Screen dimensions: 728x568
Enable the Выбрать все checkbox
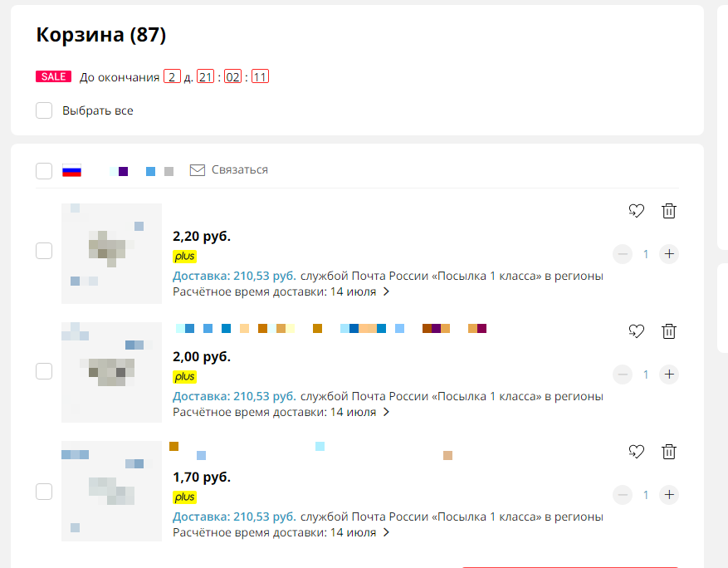[x=44, y=110]
